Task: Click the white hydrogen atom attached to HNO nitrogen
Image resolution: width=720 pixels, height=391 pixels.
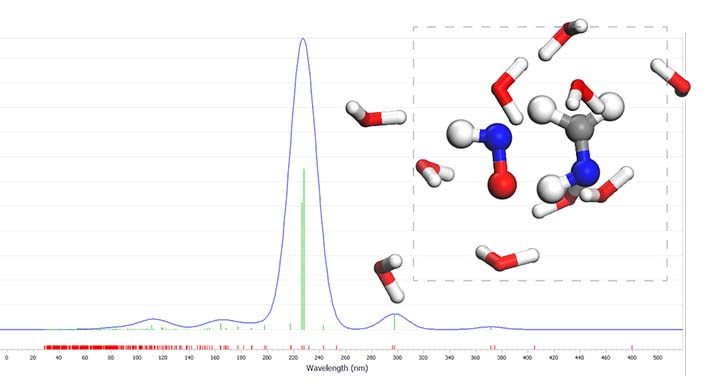Action: point(461,134)
